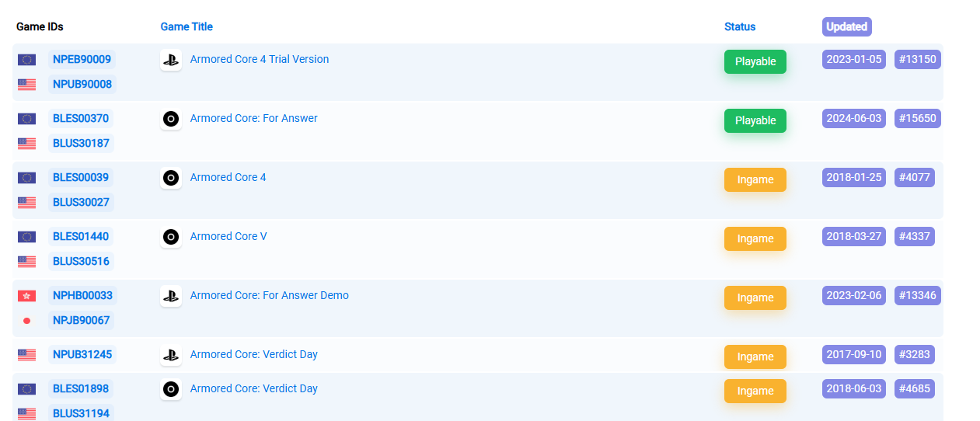Click the EU flag next to NPEB90009

click(27, 60)
